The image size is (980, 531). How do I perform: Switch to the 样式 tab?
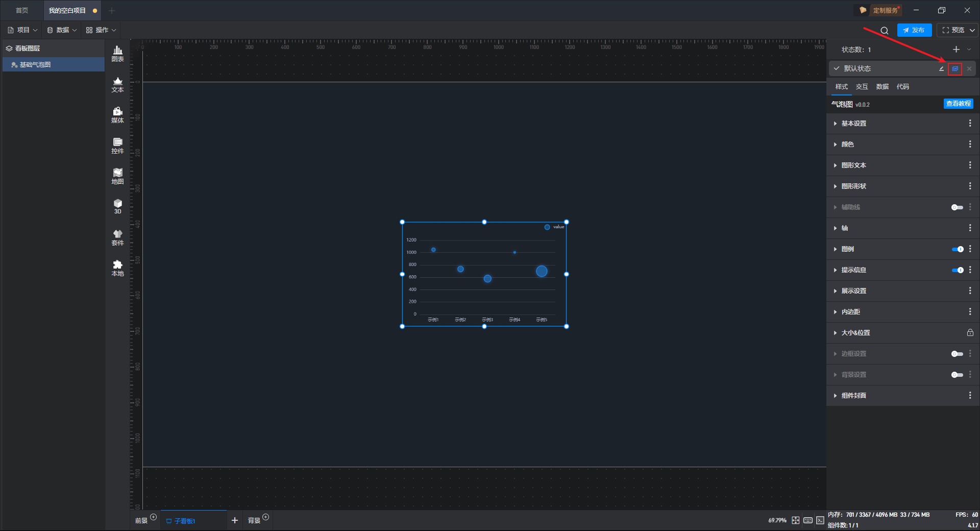coord(841,87)
